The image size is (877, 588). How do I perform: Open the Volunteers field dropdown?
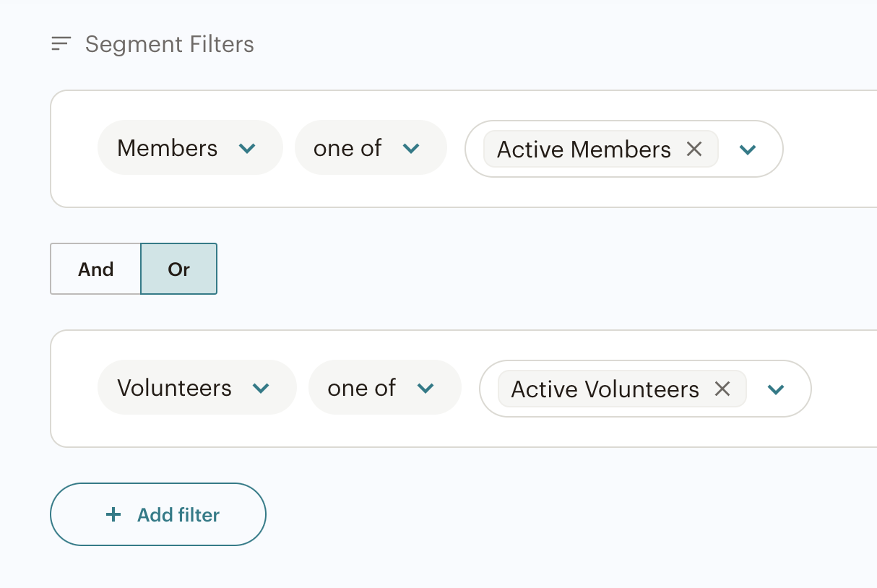coord(197,387)
